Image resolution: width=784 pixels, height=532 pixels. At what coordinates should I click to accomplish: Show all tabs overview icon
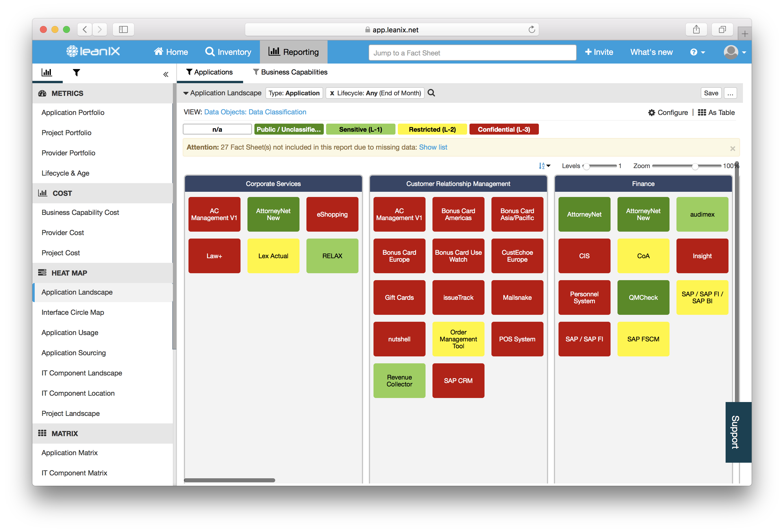click(x=722, y=30)
